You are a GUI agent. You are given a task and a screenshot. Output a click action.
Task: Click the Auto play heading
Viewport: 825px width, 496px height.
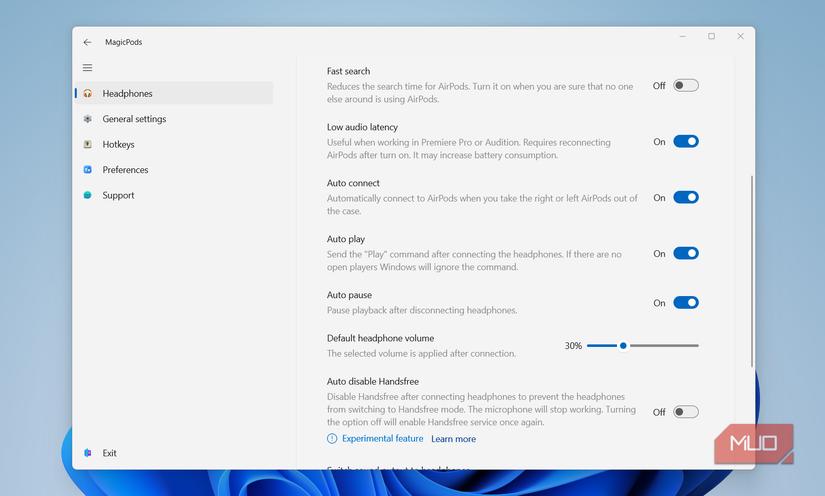[x=346, y=239]
